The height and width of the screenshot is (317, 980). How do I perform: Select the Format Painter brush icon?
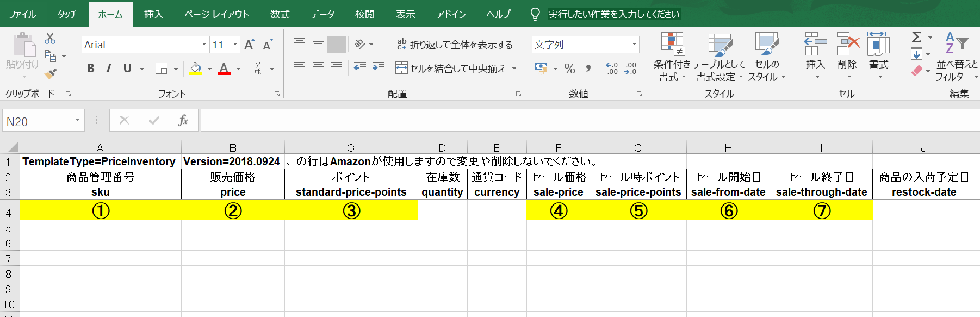(x=51, y=73)
